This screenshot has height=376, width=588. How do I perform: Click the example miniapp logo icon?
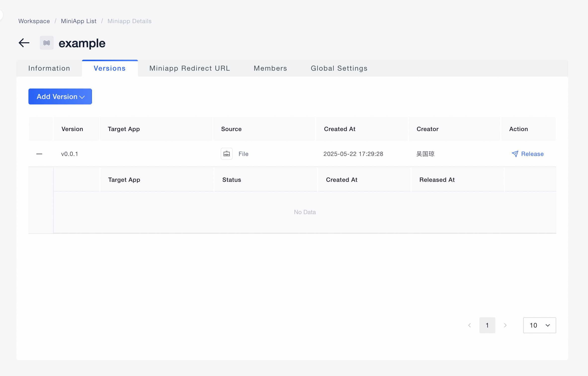coord(47,43)
